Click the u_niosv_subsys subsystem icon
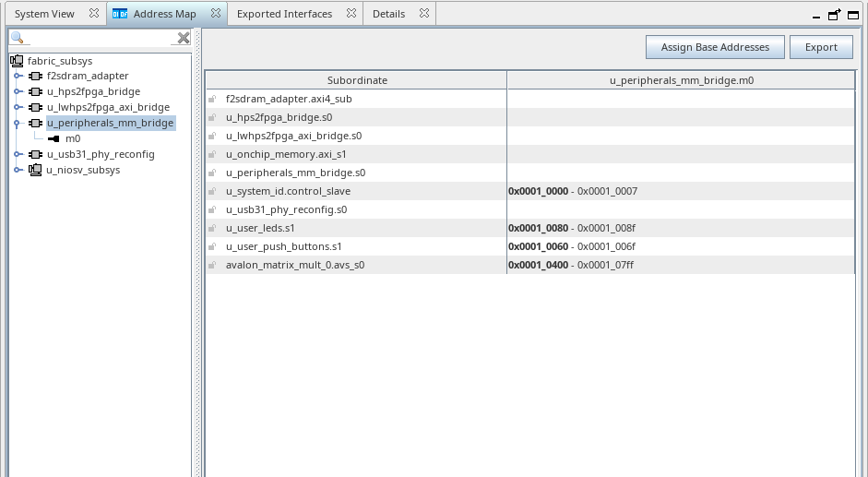Image resolution: width=868 pixels, height=477 pixels. [x=35, y=170]
